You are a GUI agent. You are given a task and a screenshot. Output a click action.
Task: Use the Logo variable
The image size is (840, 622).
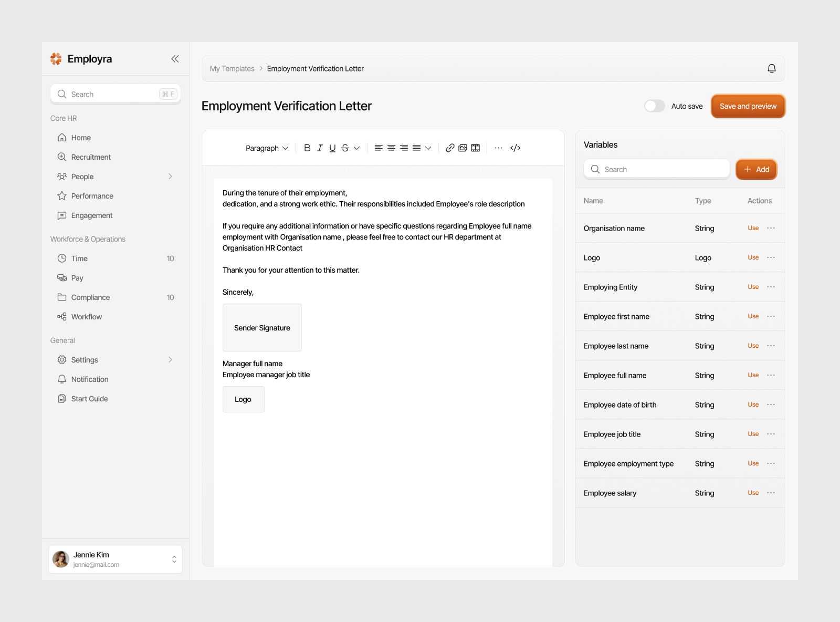click(x=753, y=257)
